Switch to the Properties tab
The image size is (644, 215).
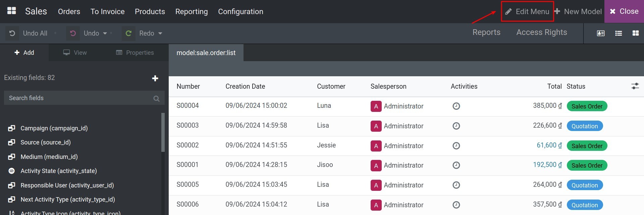pyautogui.click(x=135, y=53)
